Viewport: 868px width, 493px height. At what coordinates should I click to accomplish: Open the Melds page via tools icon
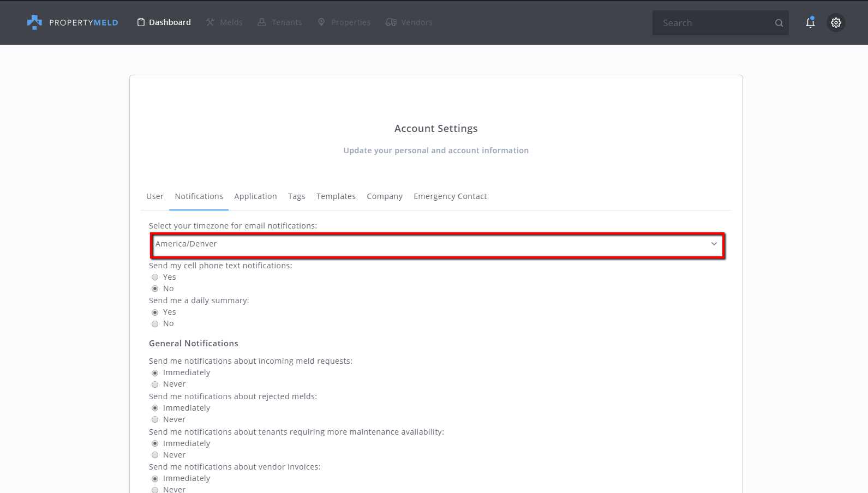coord(210,22)
